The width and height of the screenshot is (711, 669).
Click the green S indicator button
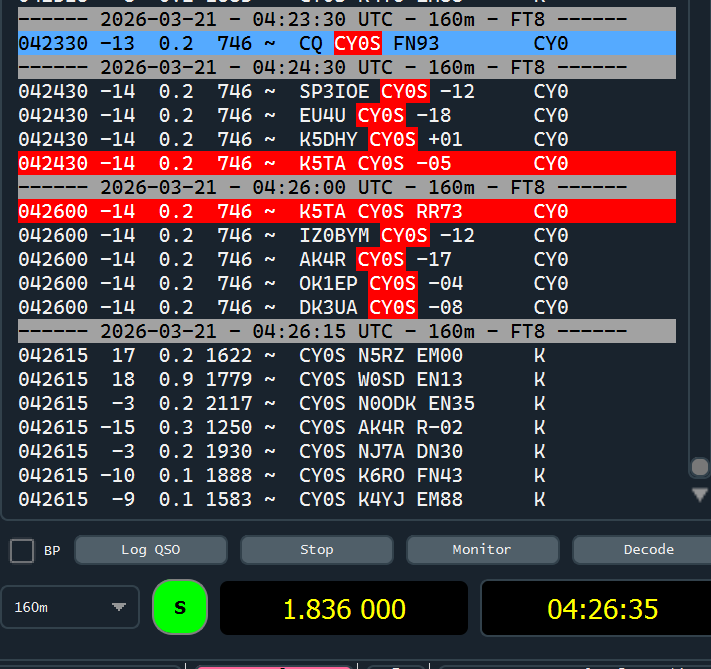(x=180, y=607)
